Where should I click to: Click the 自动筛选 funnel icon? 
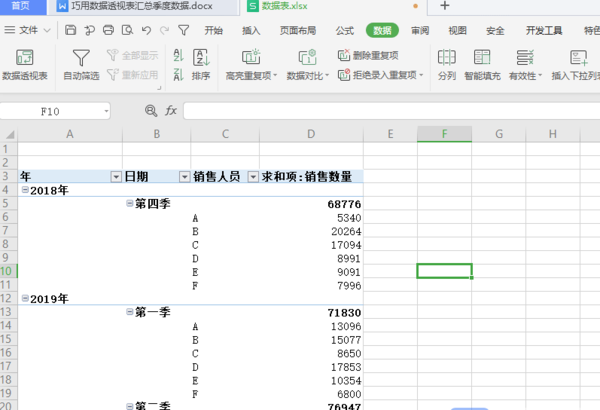81,59
